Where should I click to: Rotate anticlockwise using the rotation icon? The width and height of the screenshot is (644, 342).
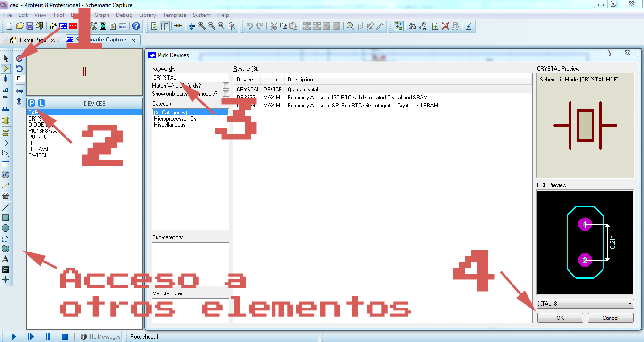(x=19, y=69)
